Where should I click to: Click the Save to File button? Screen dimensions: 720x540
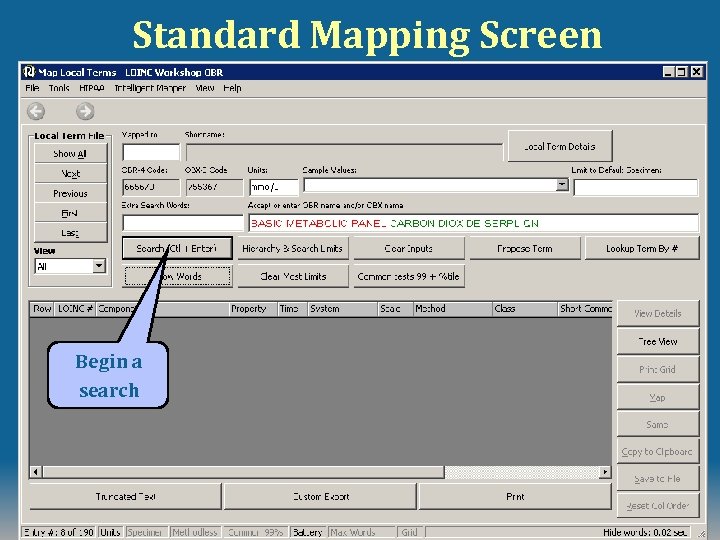pos(658,478)
